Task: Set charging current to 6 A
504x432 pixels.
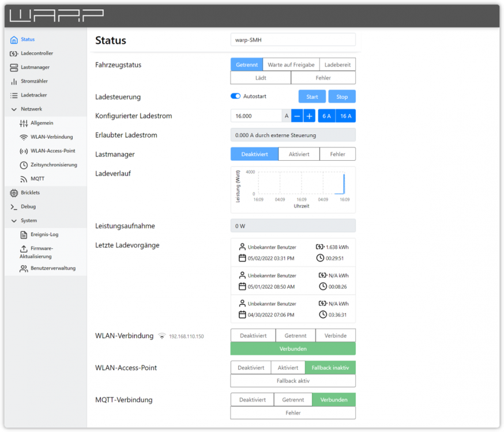Action: pyautogui.click(x=326, y=116)
